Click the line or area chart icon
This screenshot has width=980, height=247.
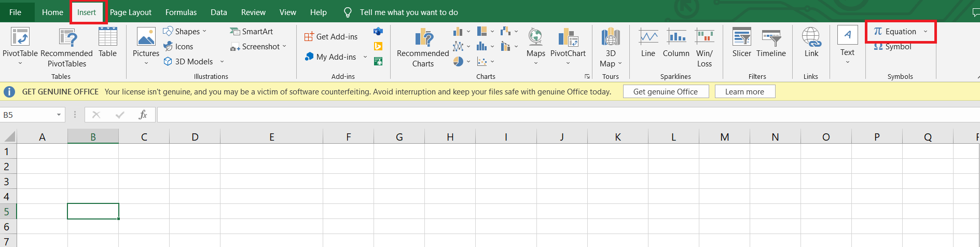pyautogui.click(x=458, y=47)
